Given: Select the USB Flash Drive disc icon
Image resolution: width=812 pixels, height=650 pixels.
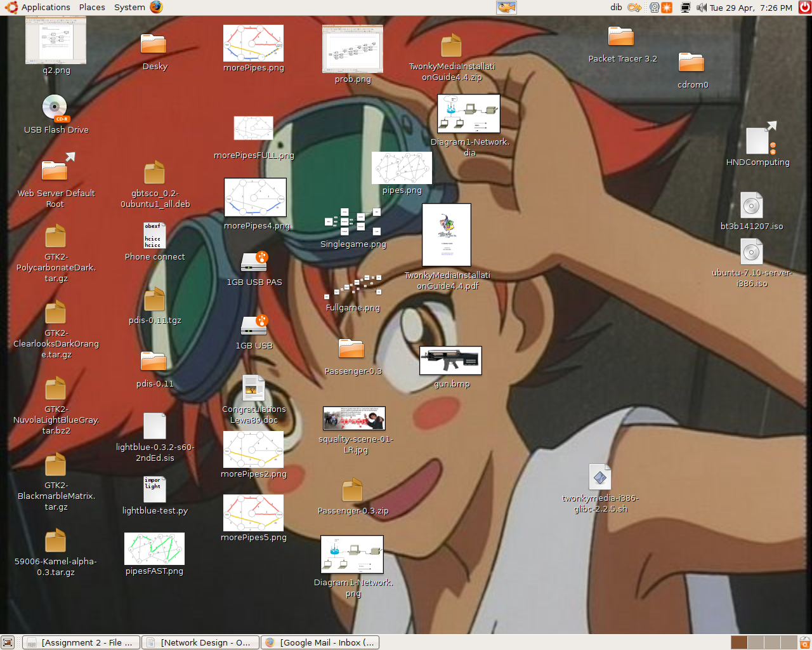Looking at the screenshot, I should click(55, 108).
